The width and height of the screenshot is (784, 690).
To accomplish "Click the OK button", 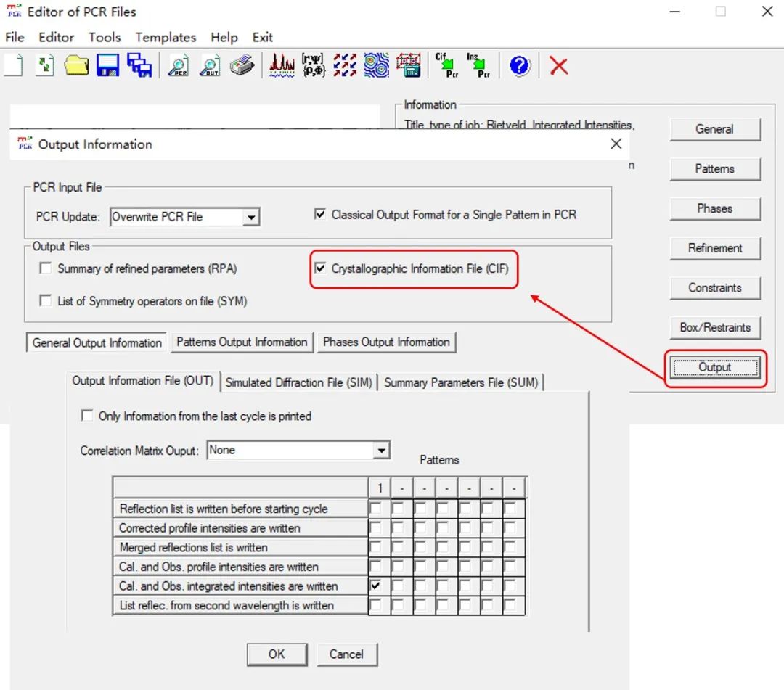I will tap(277, 654).
